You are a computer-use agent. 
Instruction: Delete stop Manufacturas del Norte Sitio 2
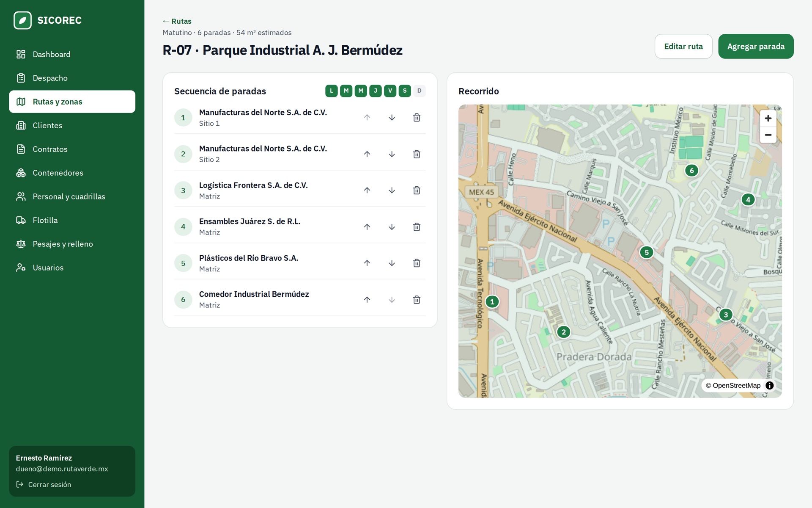[417, 154]
